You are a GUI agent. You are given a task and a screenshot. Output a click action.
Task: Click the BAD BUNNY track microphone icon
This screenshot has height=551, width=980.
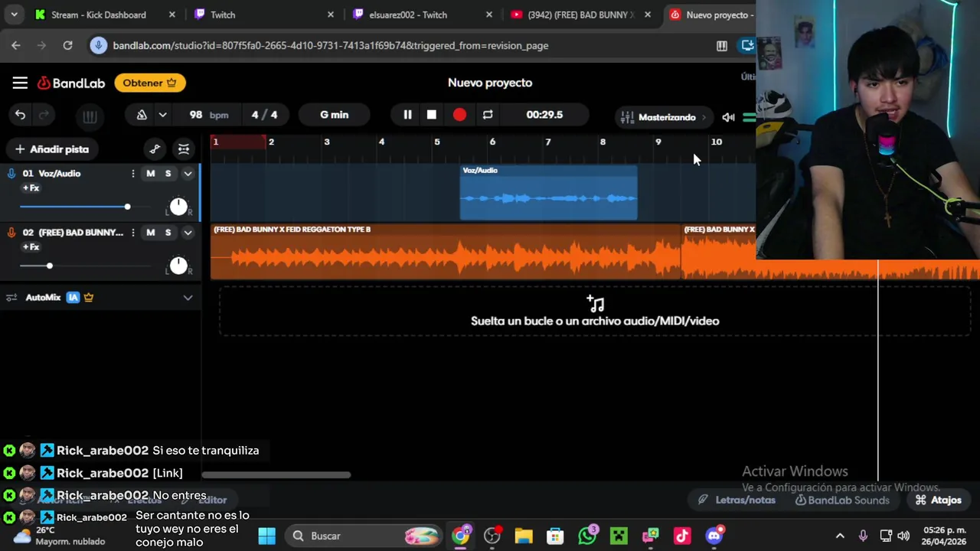click(11, 233)
